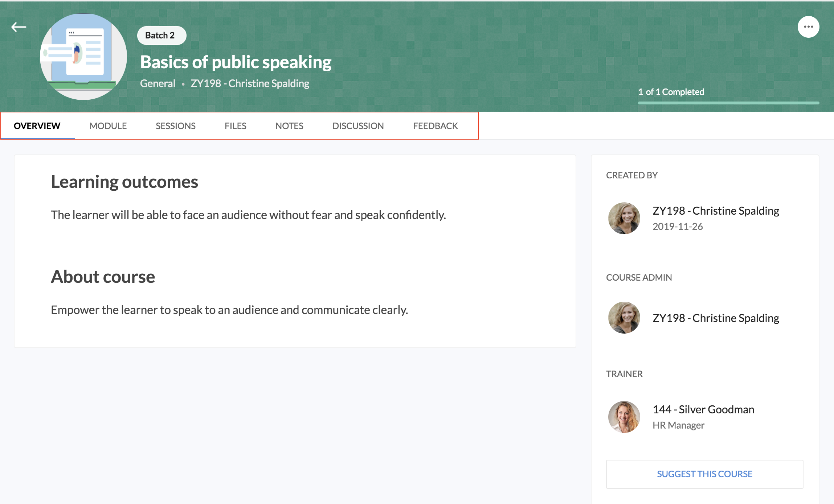The width and height of the screenshot is (834, 504).
Task: Click the creator's profile photo under Created By
Action: pos(624,218)
